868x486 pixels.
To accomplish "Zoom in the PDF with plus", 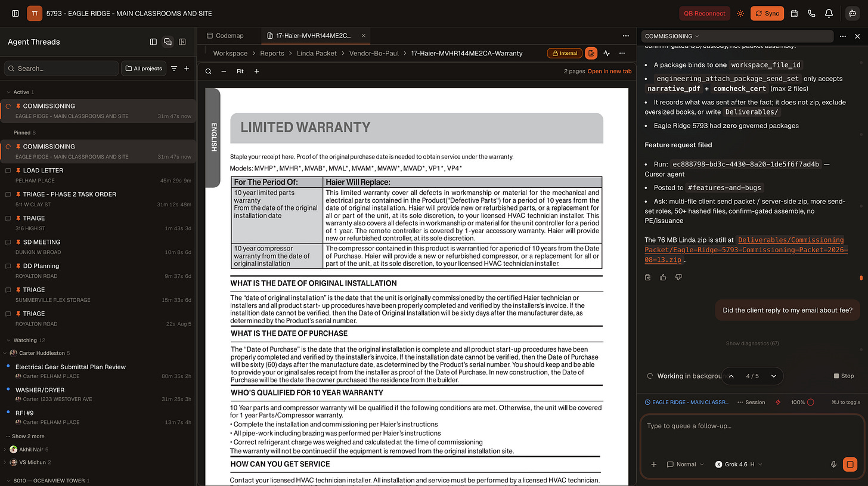I will [257, 71].
